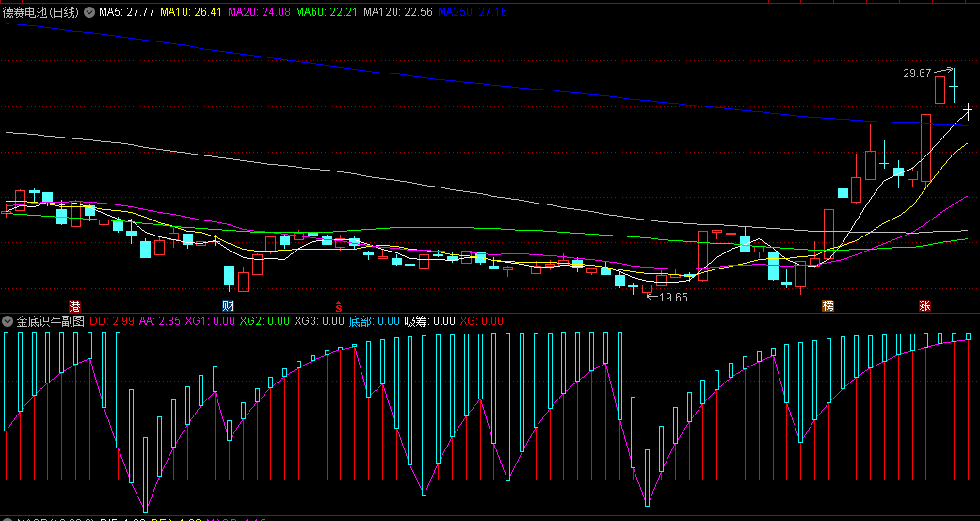The image size is (980, 521).
Task: Click the AA: 2.85 indicator value
Action: [x=159, y=321]
